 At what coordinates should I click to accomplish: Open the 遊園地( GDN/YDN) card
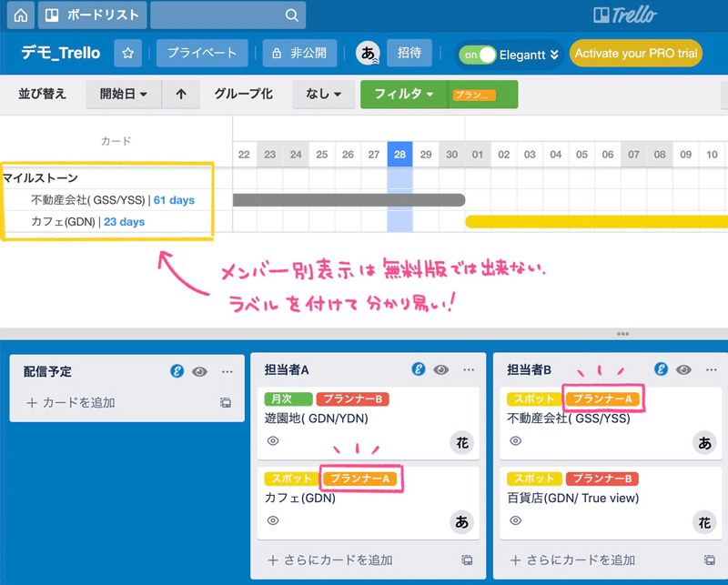pyautogui.click(x=369, y=423)
